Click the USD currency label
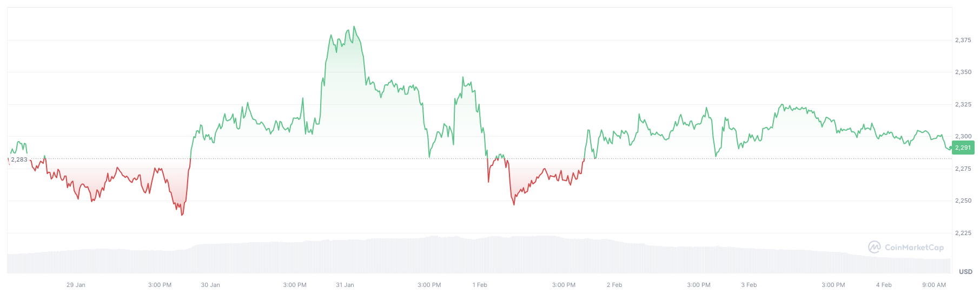The image size is (980, 294). coord(965,272)
